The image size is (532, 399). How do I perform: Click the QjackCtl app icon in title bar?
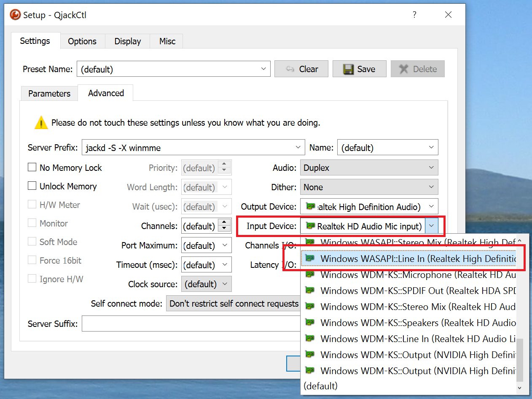coord(16,15)
